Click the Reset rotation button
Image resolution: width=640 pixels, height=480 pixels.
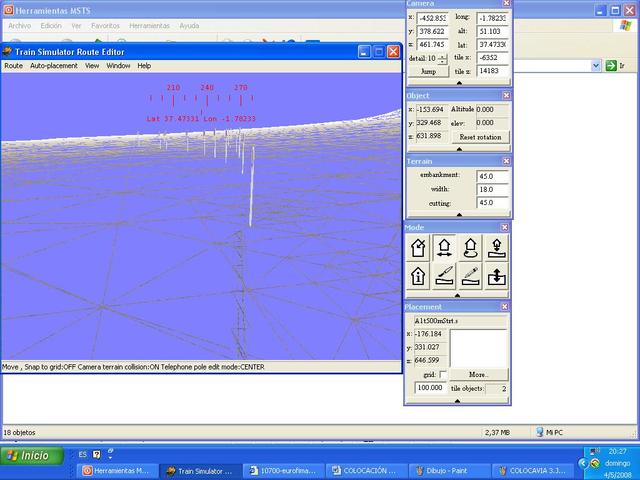pyautogui.click(x=480, y=137)
